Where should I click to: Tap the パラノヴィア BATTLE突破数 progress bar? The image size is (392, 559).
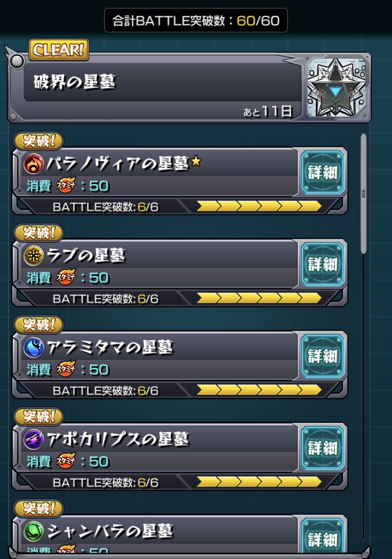pos(259,207)
